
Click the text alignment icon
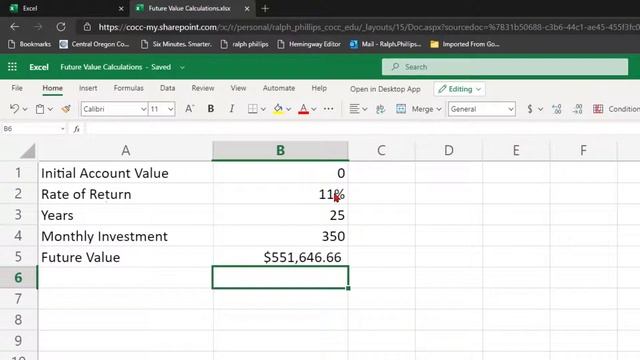pyautogui.click(x=354, y=109)
